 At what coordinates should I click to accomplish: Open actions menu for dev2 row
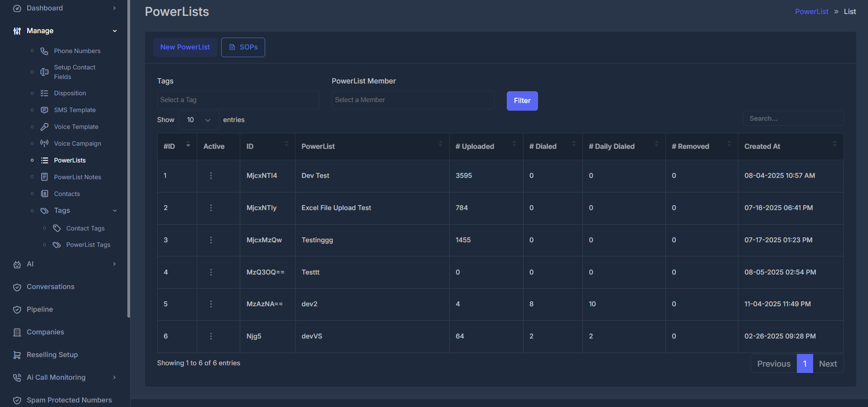point(211,304)
